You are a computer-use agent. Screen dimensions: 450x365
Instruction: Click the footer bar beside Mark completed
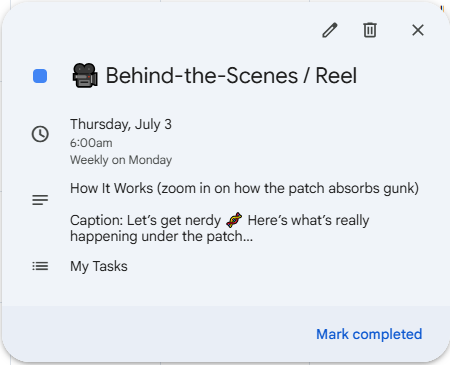click(x=157, y=334)
